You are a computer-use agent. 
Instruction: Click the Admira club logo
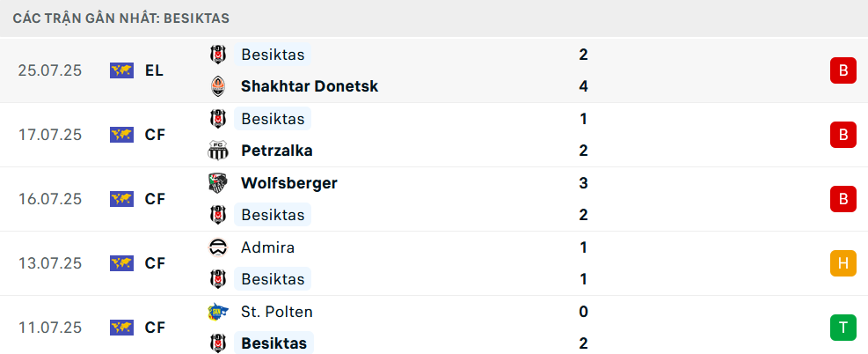217,247
